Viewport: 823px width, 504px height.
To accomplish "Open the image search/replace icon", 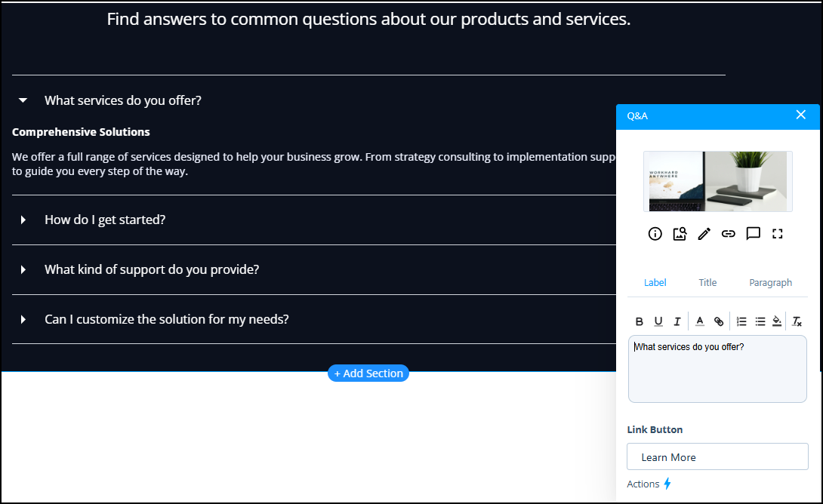I will [x=680, y=234].
